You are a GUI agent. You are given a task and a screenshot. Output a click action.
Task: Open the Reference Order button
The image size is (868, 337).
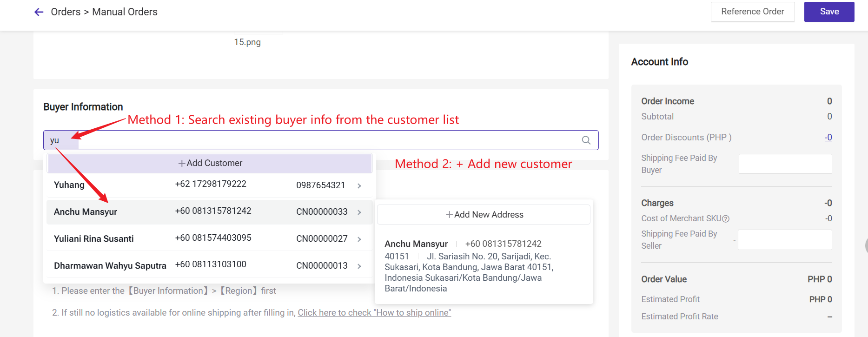tap(752, 12)
